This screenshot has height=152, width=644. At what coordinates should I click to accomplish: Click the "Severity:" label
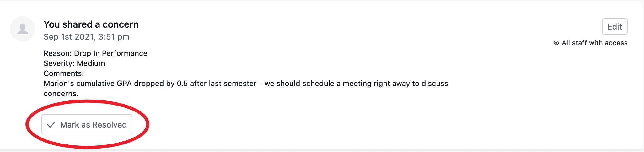point(59,63)
